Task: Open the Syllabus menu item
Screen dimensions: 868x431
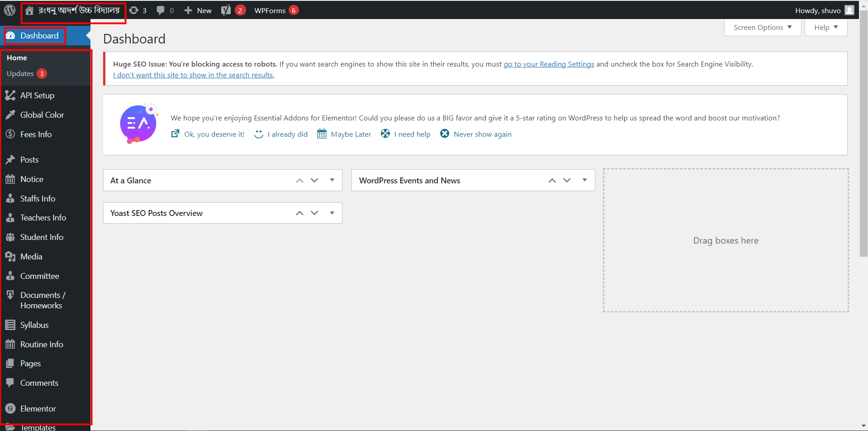Action: point(34,325)
